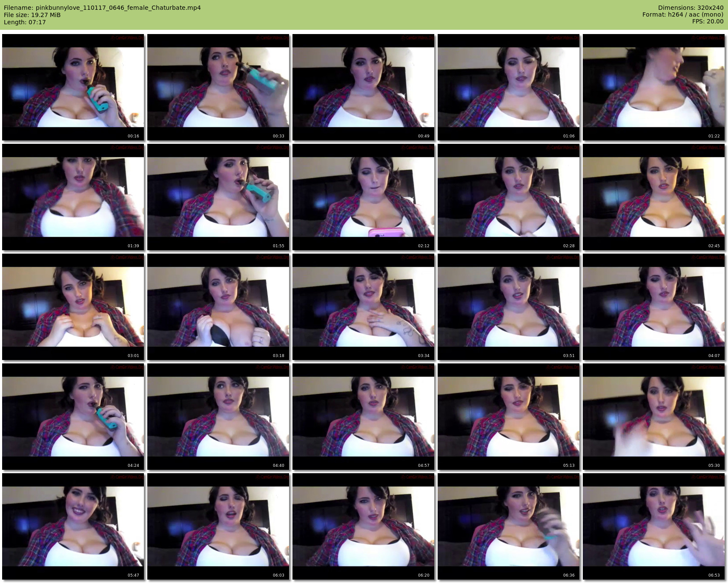The image size is (728, 583).
Task: Open the frame timestamped 05:47
Action: point(73,526)
